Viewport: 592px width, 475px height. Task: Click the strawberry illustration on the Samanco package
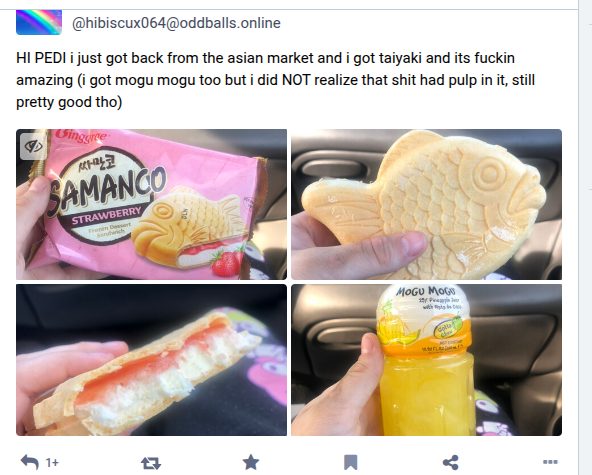[227, 261]
